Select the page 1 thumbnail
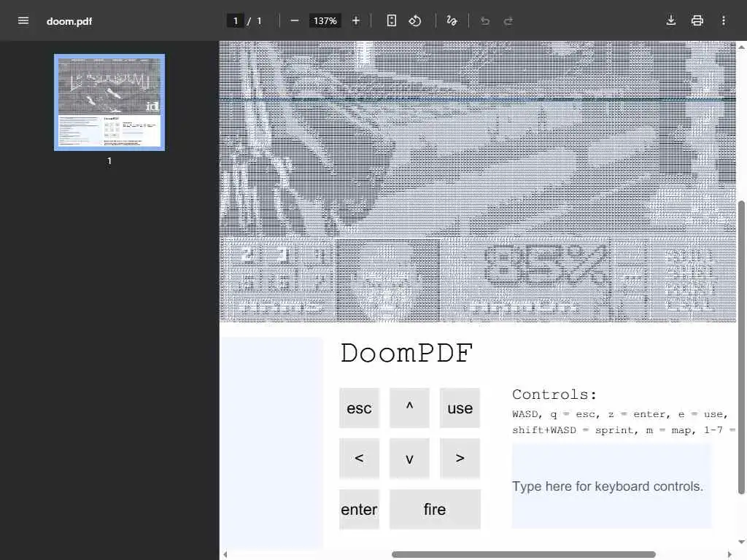Image resolution: width=747 pixels, height=560 pixels. [109, 102]
